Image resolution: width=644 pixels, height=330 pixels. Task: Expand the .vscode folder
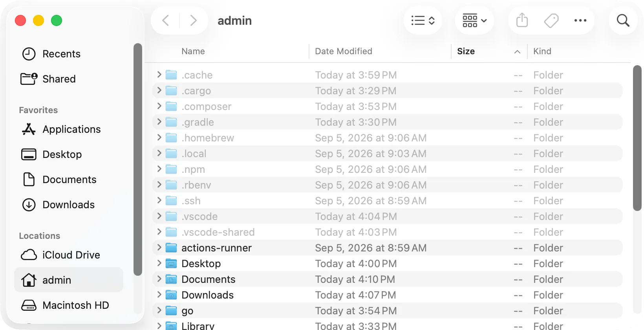pos(159,216)
